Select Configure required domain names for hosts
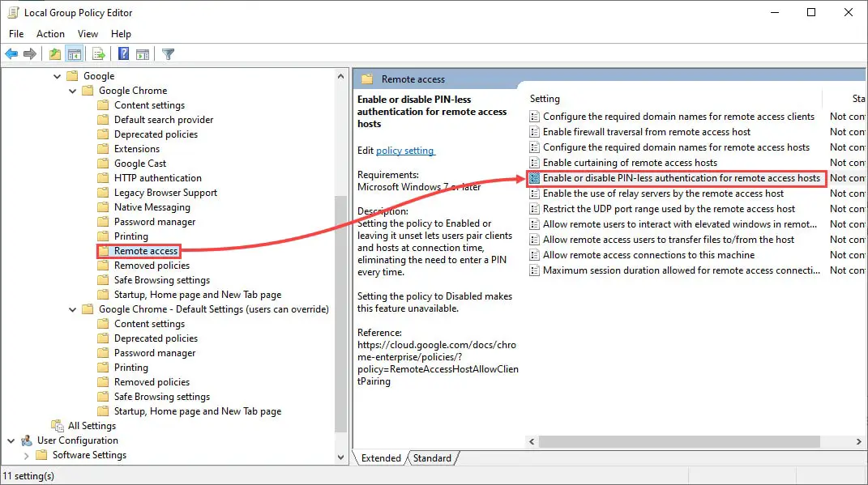Screen dimensions: 868x485 click(676, 147)
